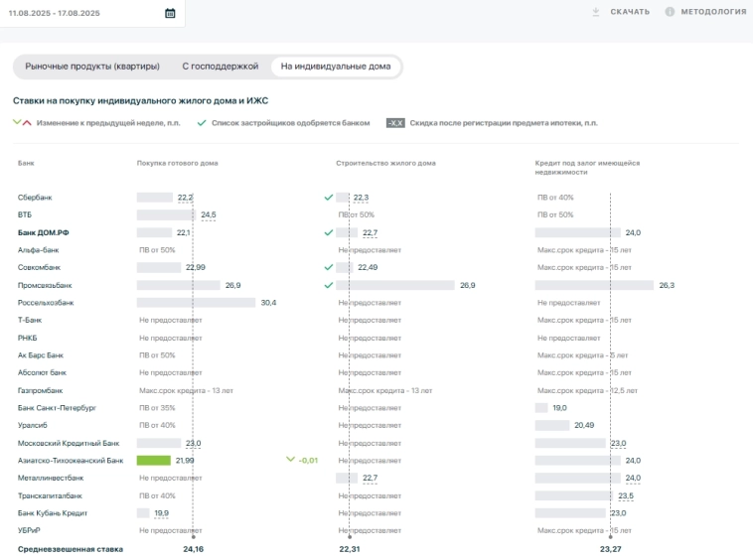
Task: Click the gray "-X,X" discount badge in legend
Action: 395,123
